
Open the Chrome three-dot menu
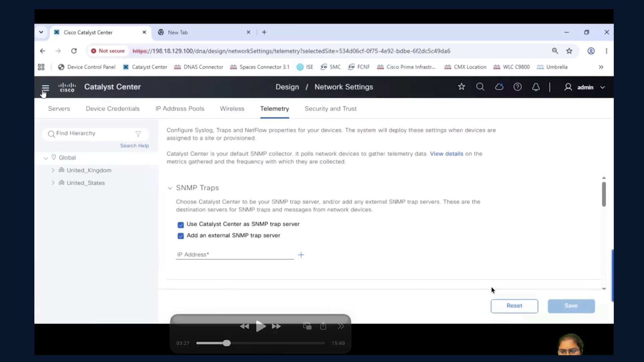[x=606, y=51]
